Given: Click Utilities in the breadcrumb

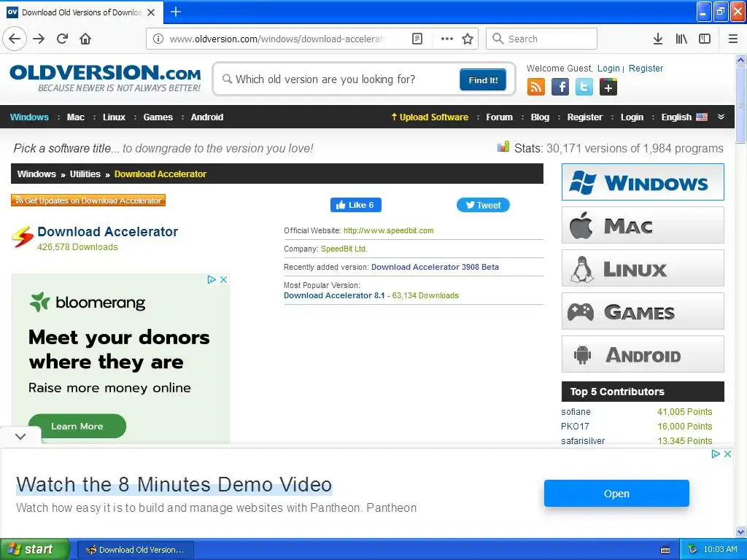Looking at the screenshot, I should tap(85, 174).
